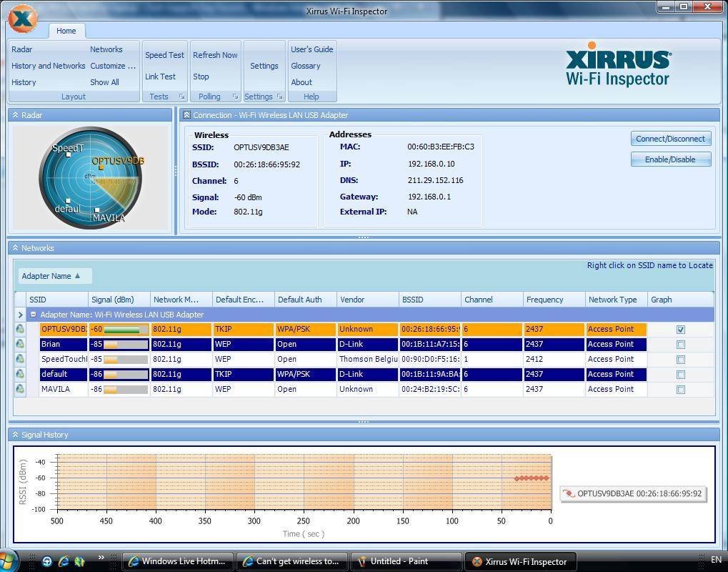Select the Home ribbon tab
Viewport: 728px width, 572px height.
click(x=66, y=31)
